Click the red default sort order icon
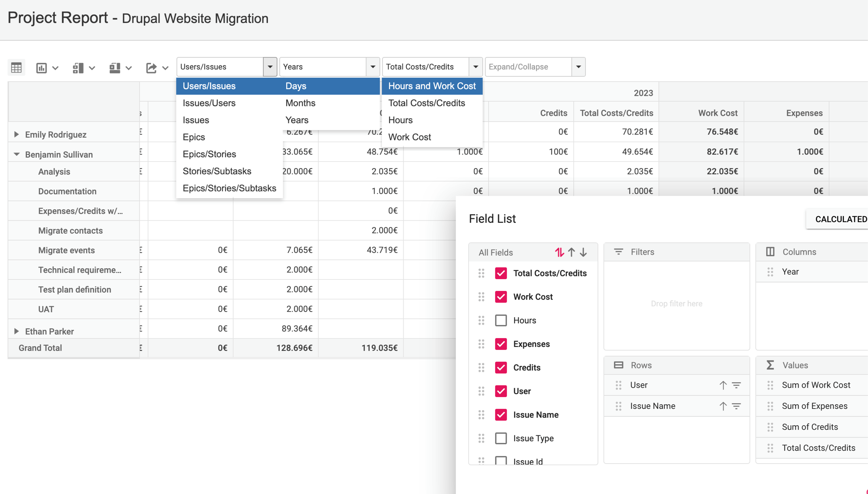868x494 pixels. (559, 252)
